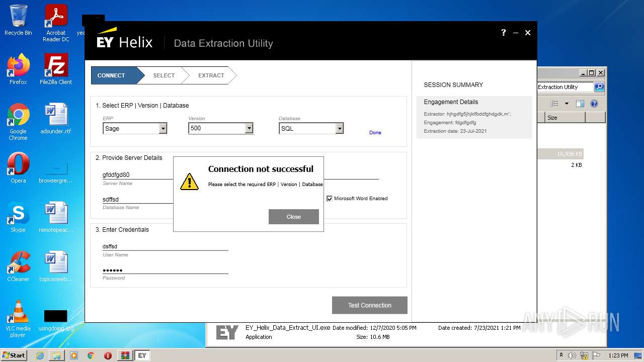This screenshot has width=644, height=362.
Task: Open the Google Chrome desktop icon
Action: pos(18,122)
